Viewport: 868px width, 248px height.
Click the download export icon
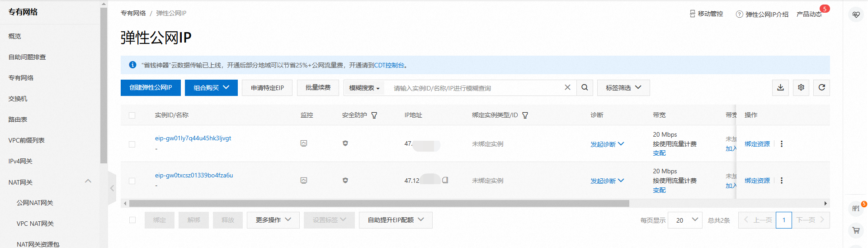tap(780, 88)
